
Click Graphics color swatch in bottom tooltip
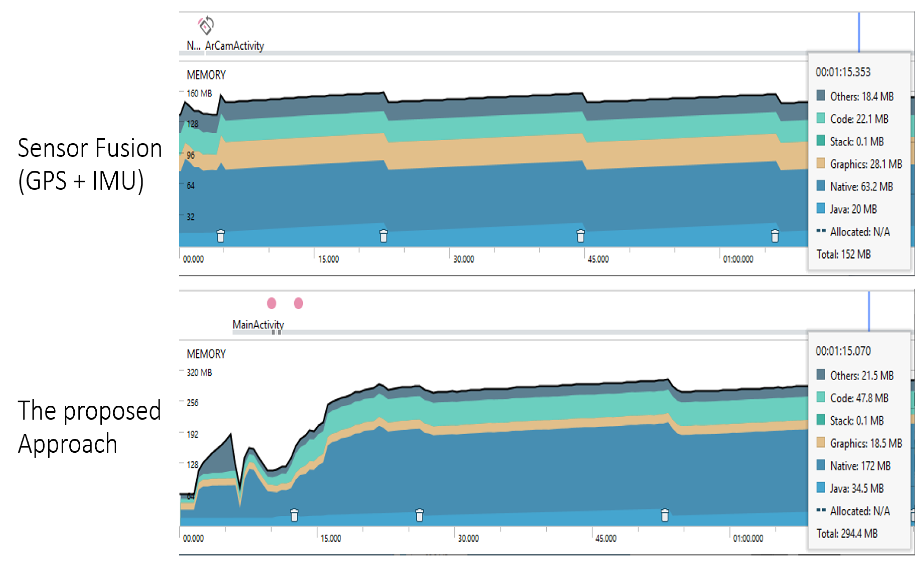pos(821,443)
